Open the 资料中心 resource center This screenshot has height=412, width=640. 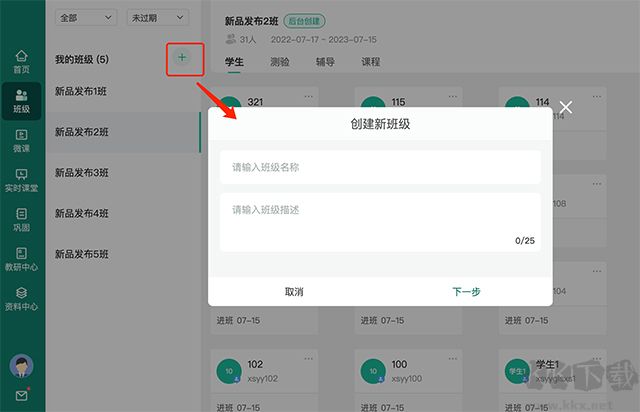click(x=21, y=299)
